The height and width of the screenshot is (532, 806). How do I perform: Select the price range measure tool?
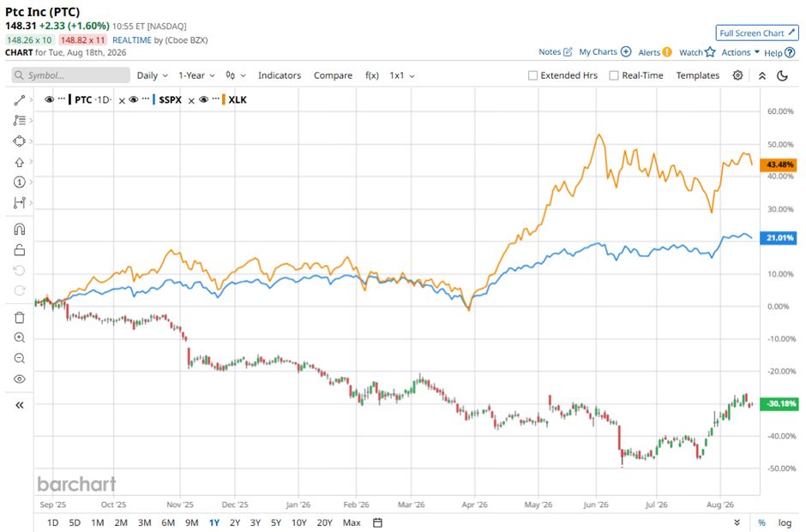point(20,202)
